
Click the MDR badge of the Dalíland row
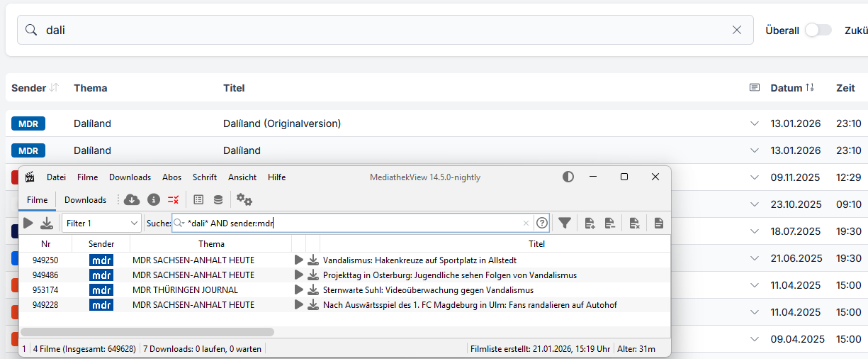pos(28,150)
